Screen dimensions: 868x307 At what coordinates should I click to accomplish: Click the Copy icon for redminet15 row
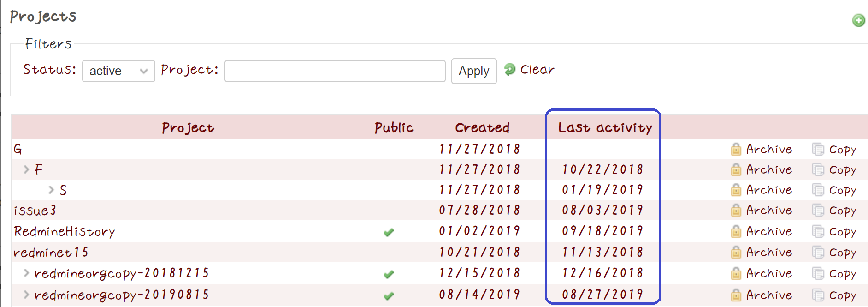click(x=818, y=252)
